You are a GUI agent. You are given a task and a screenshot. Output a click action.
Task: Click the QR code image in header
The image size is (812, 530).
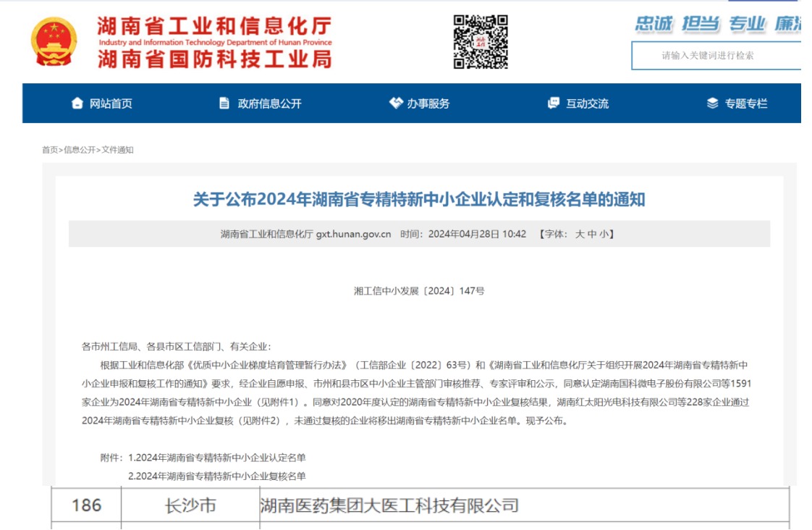(481, 42)
